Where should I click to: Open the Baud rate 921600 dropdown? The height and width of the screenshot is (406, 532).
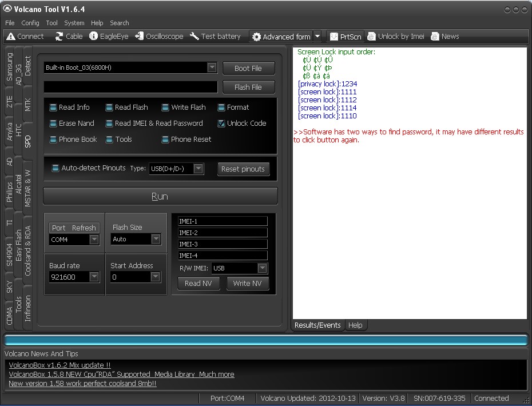[x=94, y=277]
